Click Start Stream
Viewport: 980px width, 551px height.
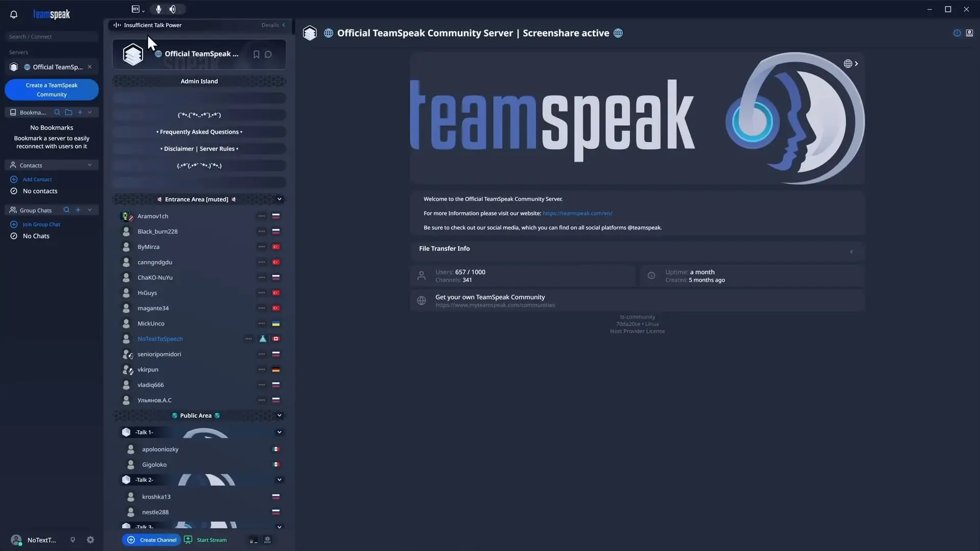pyautogui.click(x=205, y=540)
